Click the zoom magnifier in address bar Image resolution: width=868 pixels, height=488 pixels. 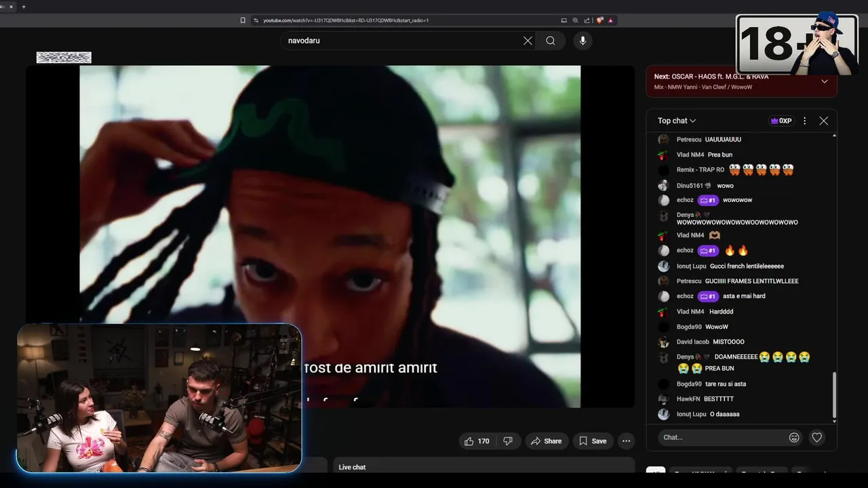coord(576,20)
